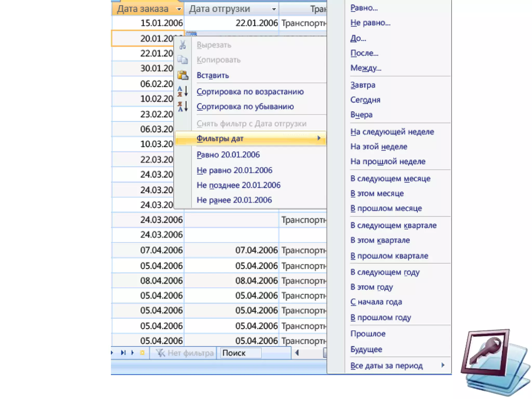The height and width of the screenshot is (399, 532).
Task: Click the ascending sort icon
Action: (183, 91)
